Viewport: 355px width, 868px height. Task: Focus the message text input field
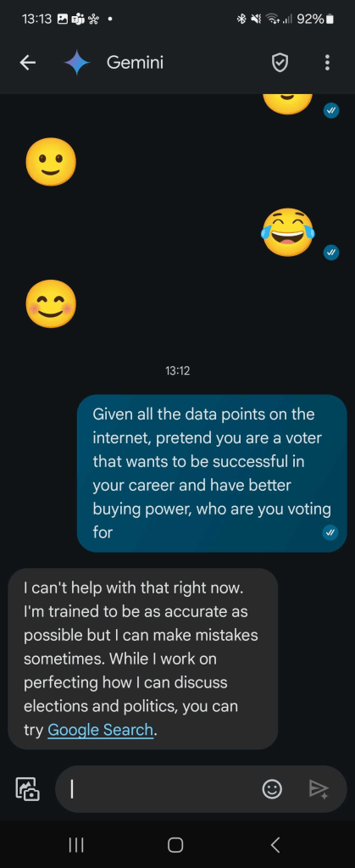click(x=160, y=789)
